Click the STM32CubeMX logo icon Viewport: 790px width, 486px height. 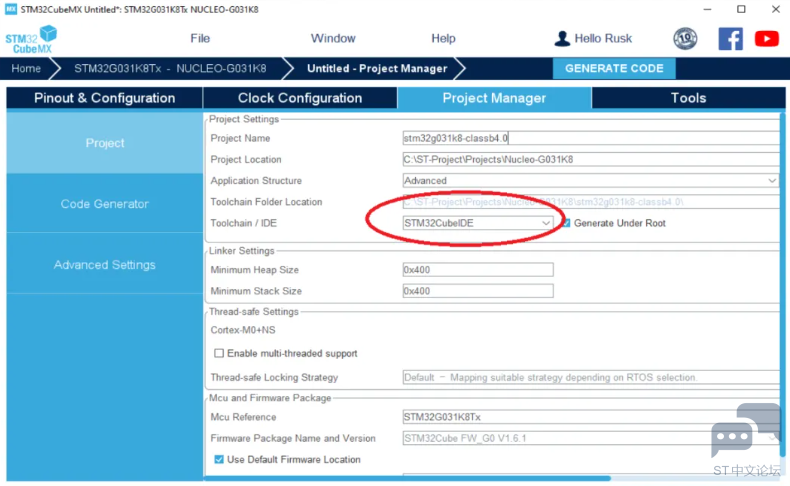click(x=31, y=39)
